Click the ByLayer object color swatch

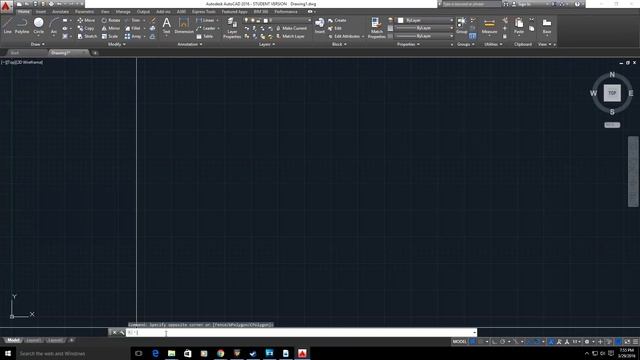point(400,20)
